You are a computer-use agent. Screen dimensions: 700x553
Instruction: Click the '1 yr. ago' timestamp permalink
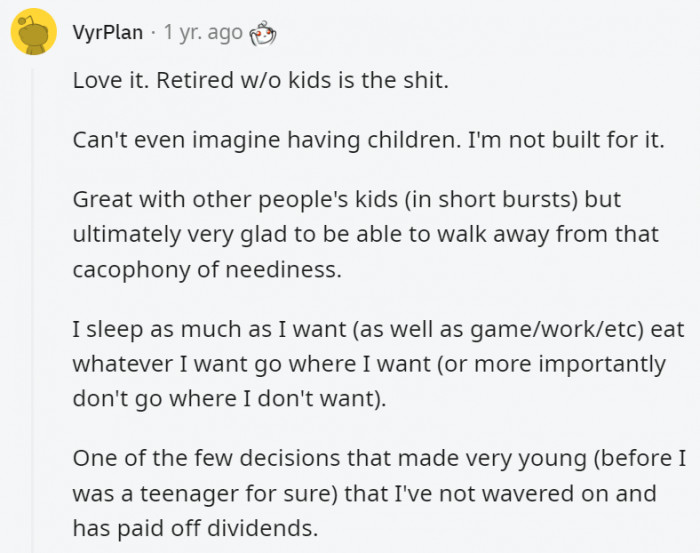click(x=203, y=32)
